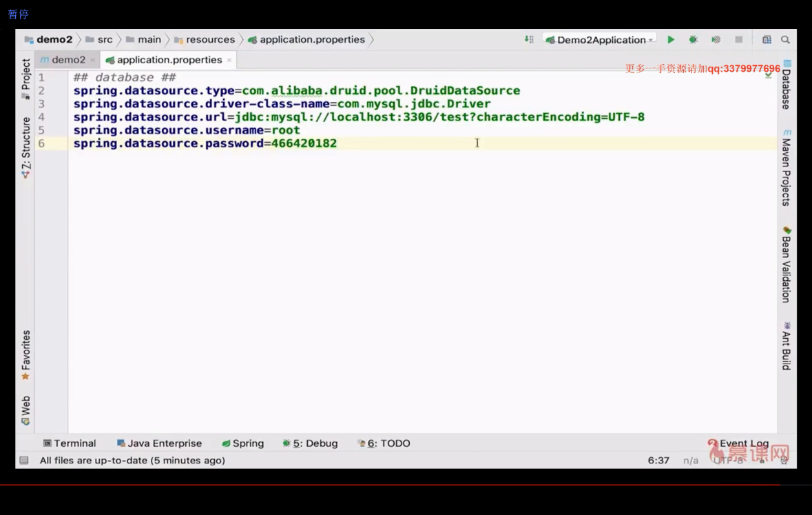Click the spring.datasource.driver-class-name key

click(x=201, y=104)
